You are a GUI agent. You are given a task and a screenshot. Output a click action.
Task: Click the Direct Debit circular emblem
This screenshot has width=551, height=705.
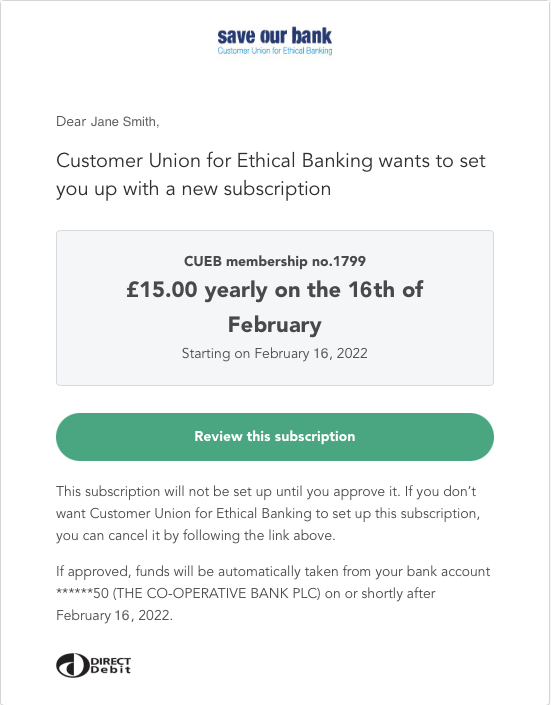(72, 665)
